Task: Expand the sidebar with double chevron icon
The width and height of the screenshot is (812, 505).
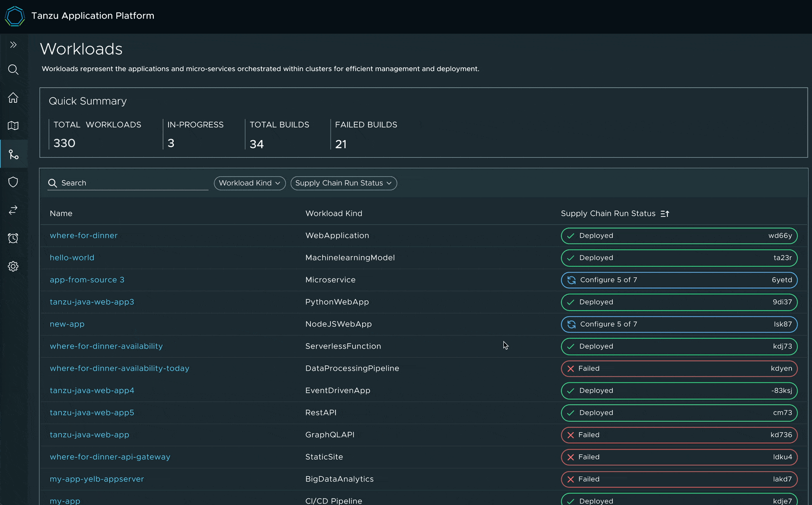Action: tap(13, 45)
